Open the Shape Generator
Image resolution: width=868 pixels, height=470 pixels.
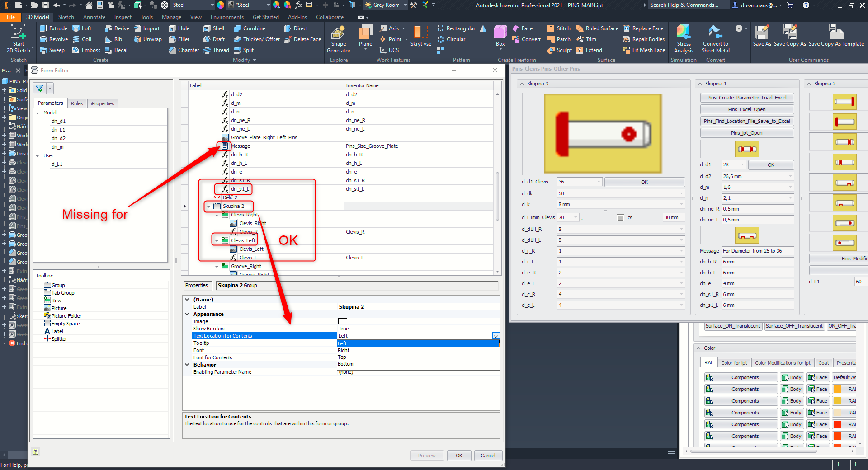click(x=338, y=38)
